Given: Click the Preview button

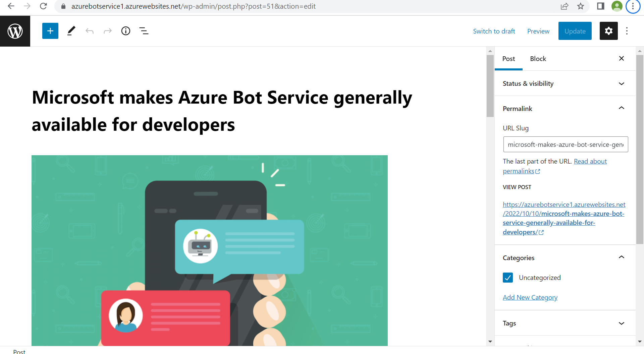Looking at the screenshot, I should coord(538,31).
